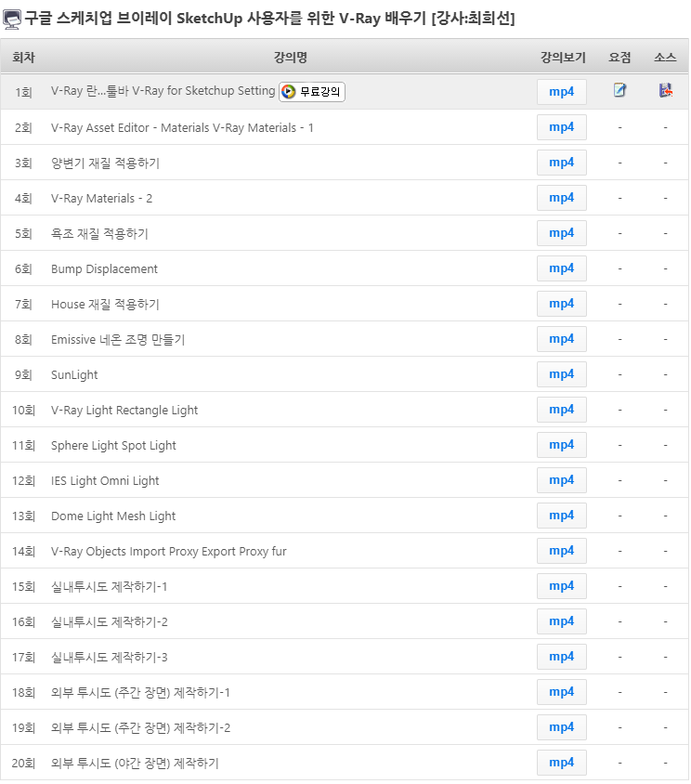
Task: Play mp4 for Emissive 네온 조명 만들기
Action: [x=562, y=339]
